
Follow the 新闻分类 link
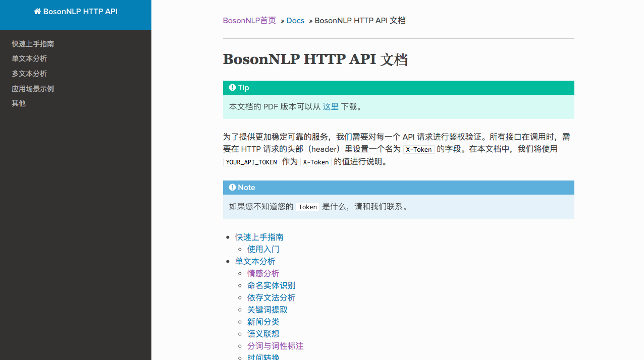pos(263,322)
